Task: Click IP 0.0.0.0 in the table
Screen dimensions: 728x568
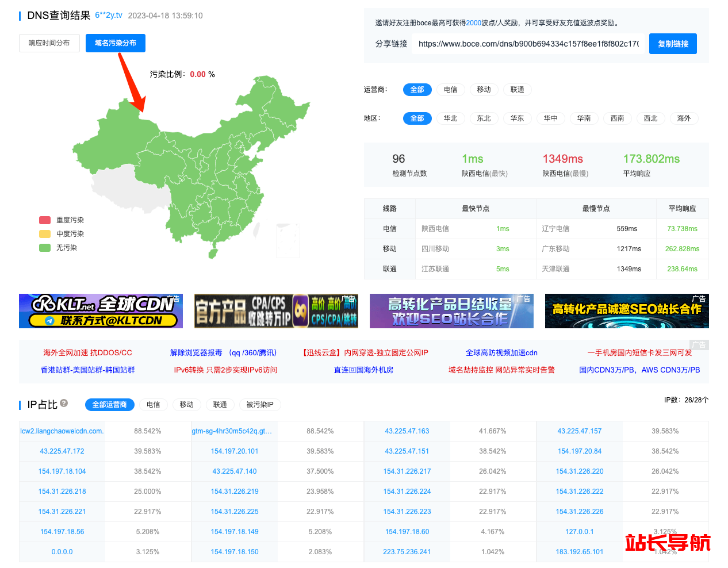Action: coord(62,552)
